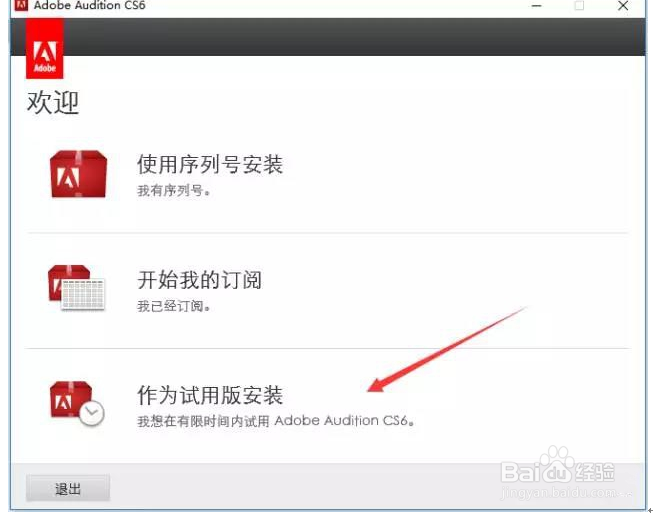The image size is (653, 516).
Task: Click the box with calendar subscription icon
Action: coord(76,287)
